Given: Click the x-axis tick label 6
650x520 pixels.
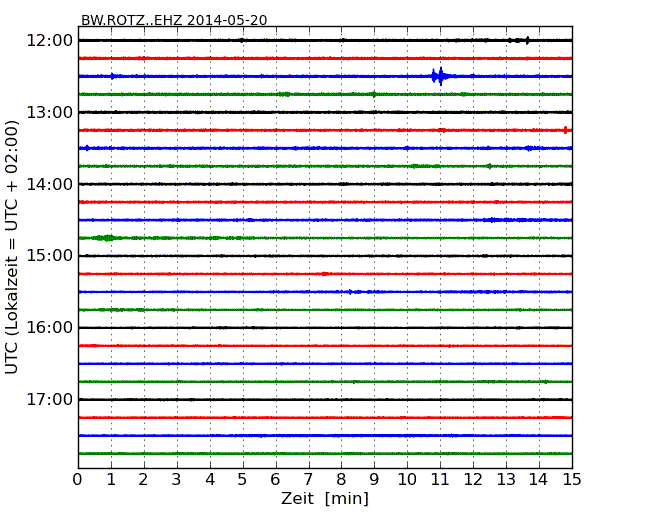Looking at the screenshot, I should 275,479.
